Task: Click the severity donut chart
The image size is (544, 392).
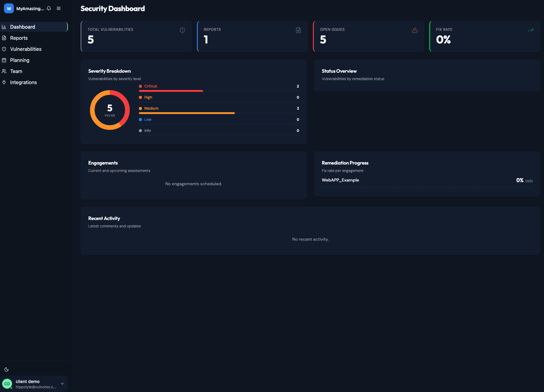Action: tap(110, 110)
